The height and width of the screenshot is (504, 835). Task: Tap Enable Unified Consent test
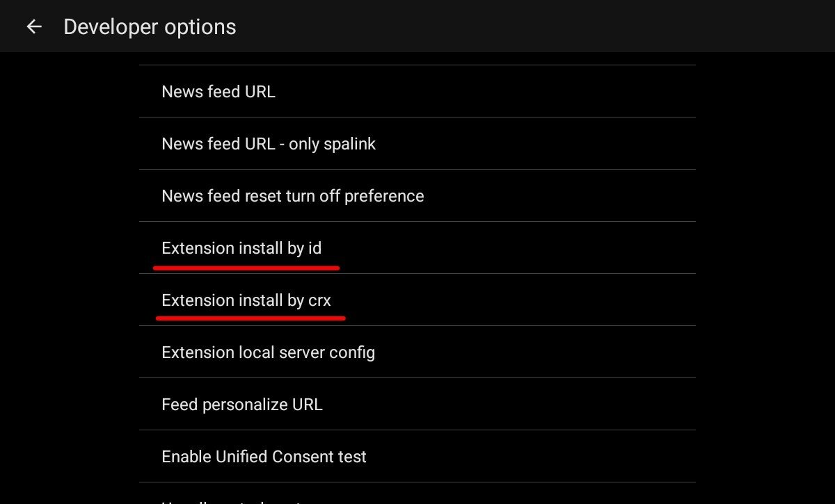click(x=264, y=457)
